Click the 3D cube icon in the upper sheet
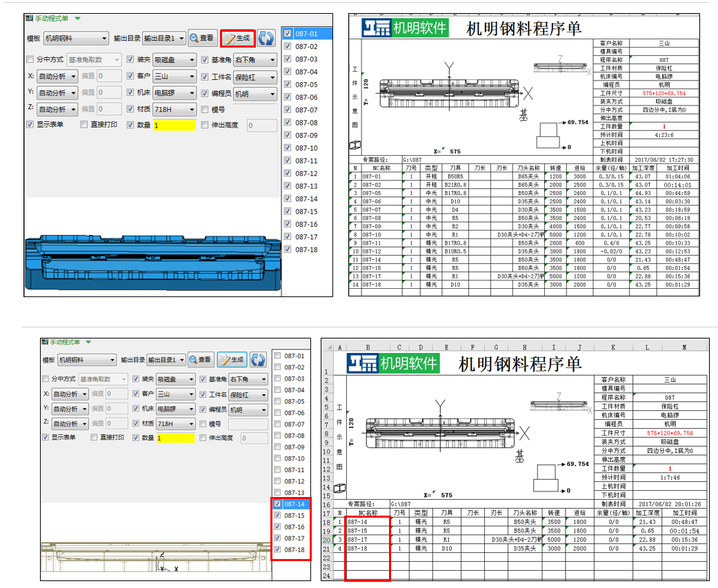Image resolution: width=718 pixels, height=588 pixels. coord(355,145)
